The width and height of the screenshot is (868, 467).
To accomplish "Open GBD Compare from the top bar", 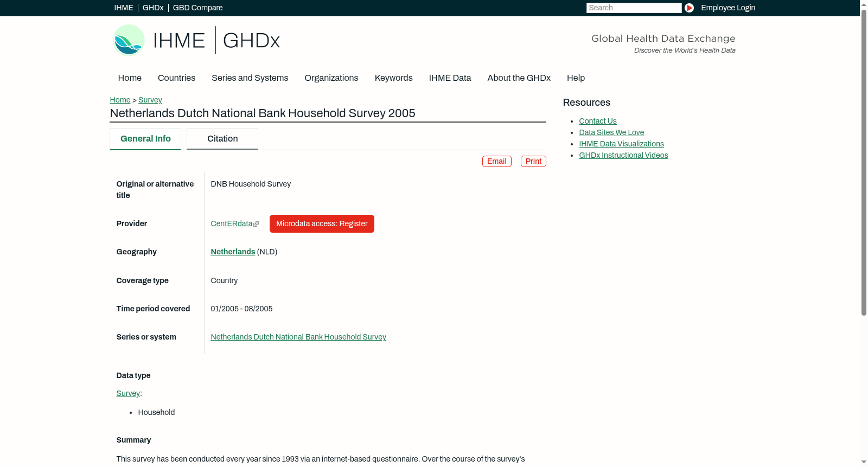I will click(197, 8).
